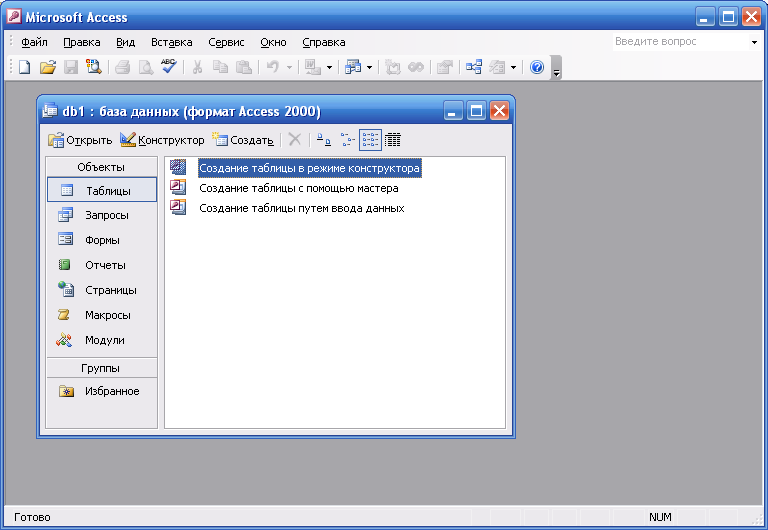Maximize the db1 database window

tap(476, 111)
